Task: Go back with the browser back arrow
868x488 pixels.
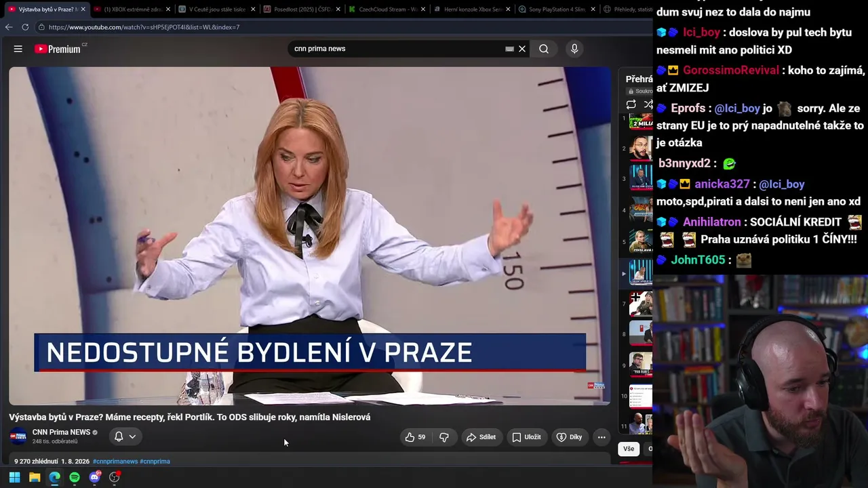Action: [9, 27]
